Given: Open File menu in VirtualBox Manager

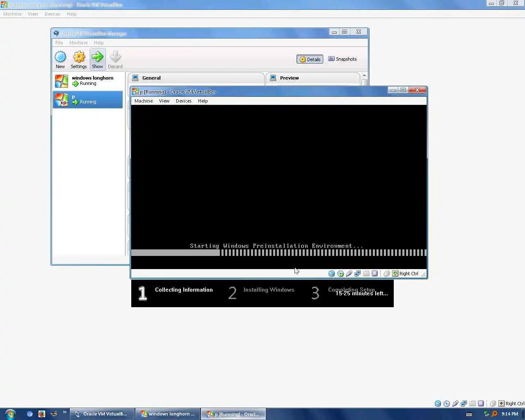Looking at the screenshot, I should click(59, 43).
